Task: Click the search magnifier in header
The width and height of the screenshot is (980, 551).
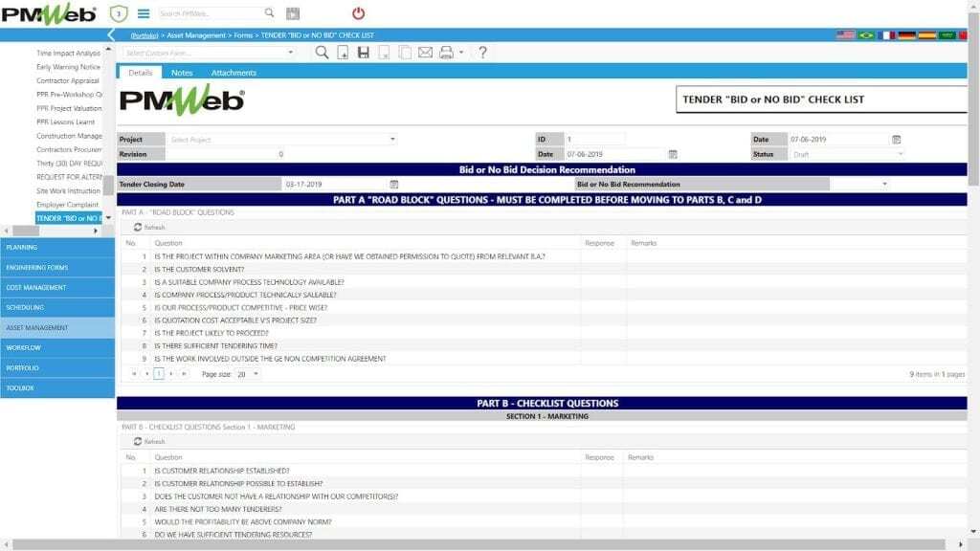Action: tap(269, 12)
